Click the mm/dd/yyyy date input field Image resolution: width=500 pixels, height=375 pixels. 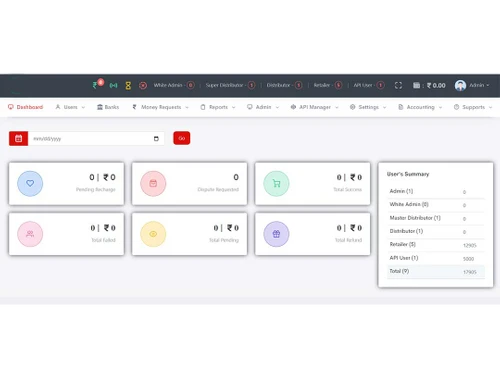click(x=96, y=139)
